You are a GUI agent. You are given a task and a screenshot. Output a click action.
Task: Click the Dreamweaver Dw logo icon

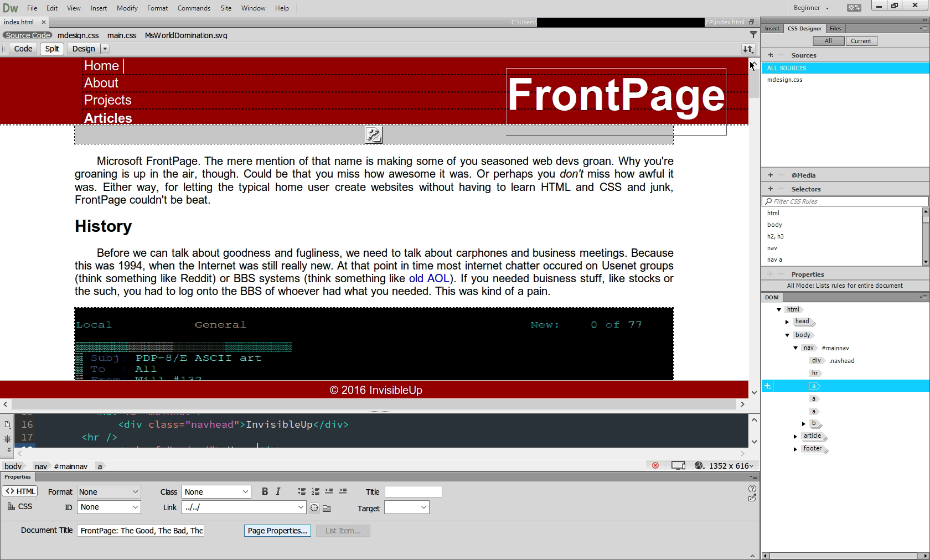pyautogui.click(x=11, y=8)
